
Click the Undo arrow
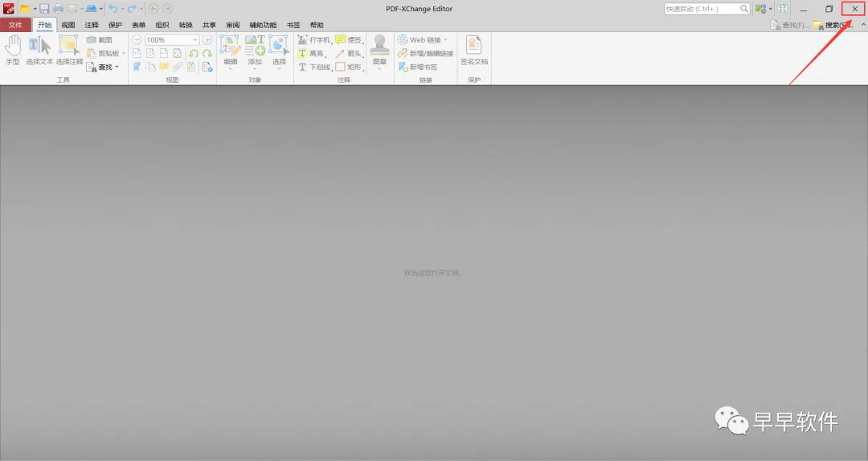click(x=113, y=8)
